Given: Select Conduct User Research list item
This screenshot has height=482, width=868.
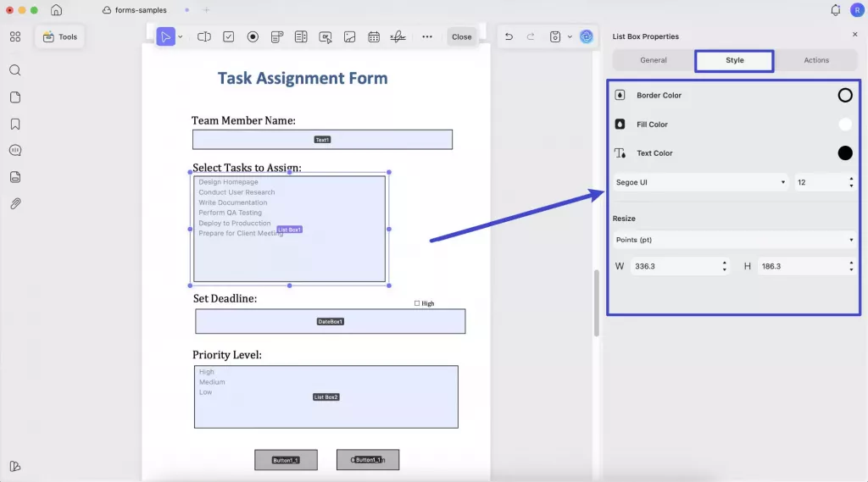Looking at the screenshot, I should (236, 192).
